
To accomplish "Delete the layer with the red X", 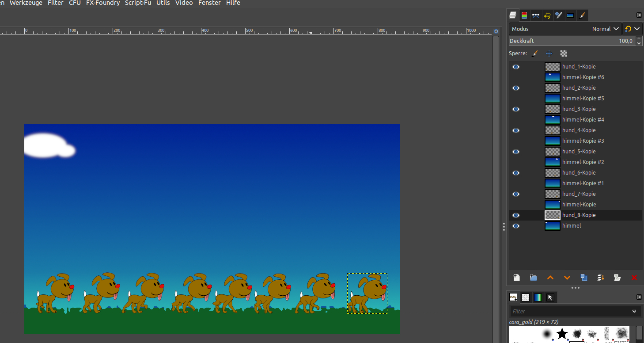I will point(634,278).
